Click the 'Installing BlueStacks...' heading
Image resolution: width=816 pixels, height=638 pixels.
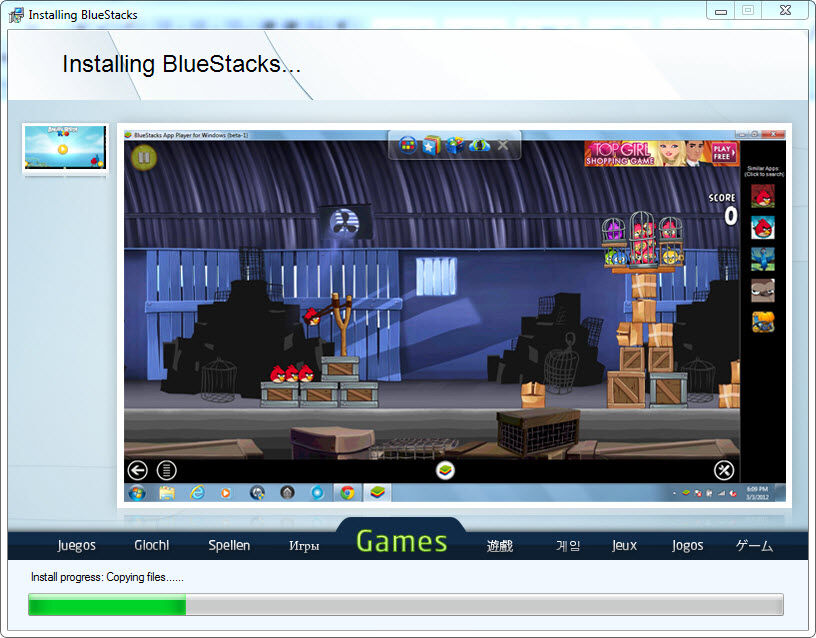182,65
